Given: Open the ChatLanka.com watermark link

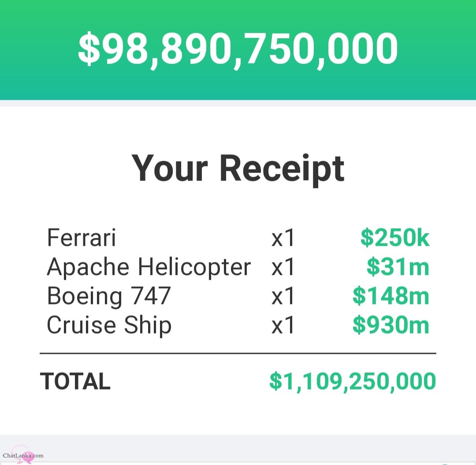Looking at the screenshot, I should pyautogui.click(x=23, y=456).
